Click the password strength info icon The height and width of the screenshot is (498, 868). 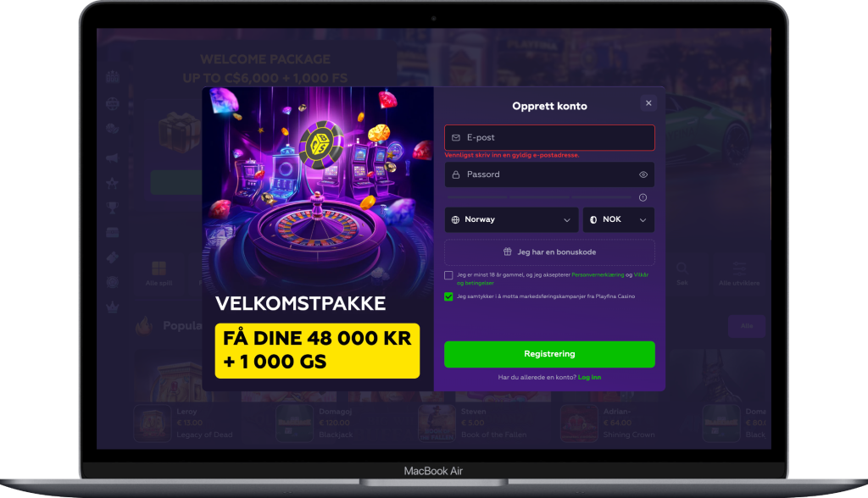click(x=643, y=197)
